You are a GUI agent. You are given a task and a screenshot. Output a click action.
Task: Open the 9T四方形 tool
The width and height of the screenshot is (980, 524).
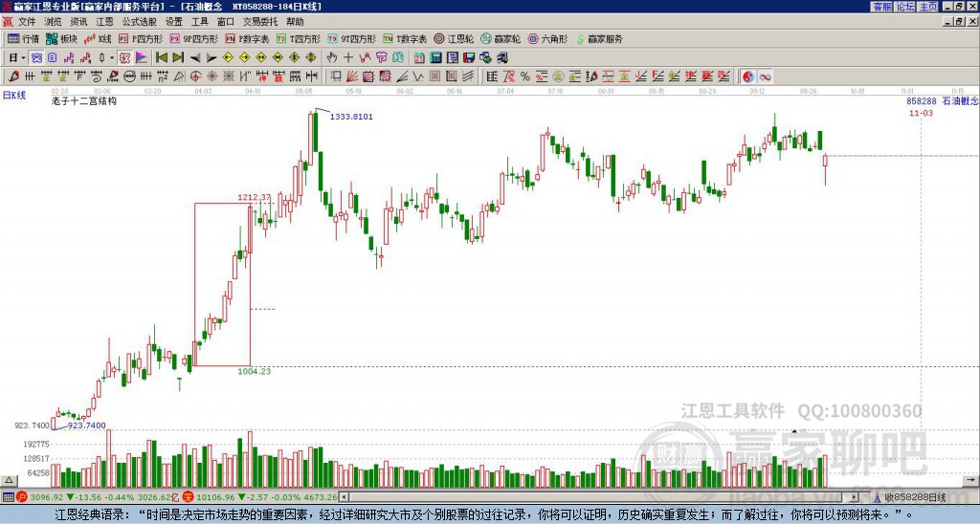(352, 38)
